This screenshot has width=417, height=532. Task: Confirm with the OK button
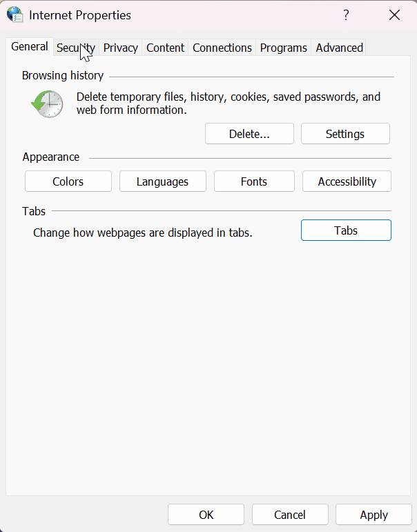(206, 515)
